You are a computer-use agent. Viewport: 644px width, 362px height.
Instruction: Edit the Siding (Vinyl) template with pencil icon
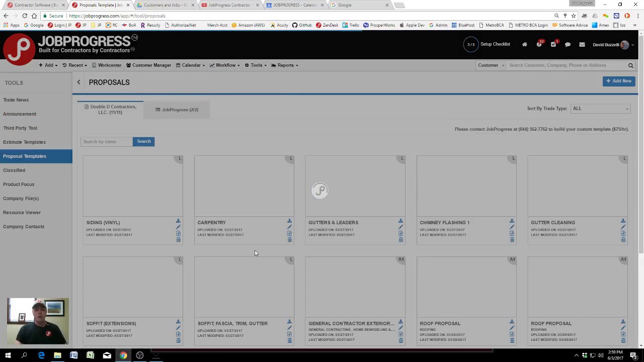point(178,227)
